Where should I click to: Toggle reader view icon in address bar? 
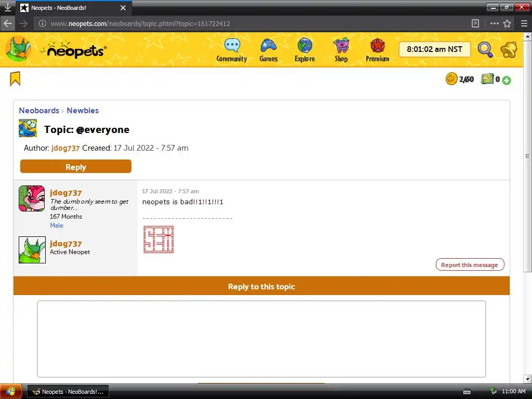coord(475,23)
